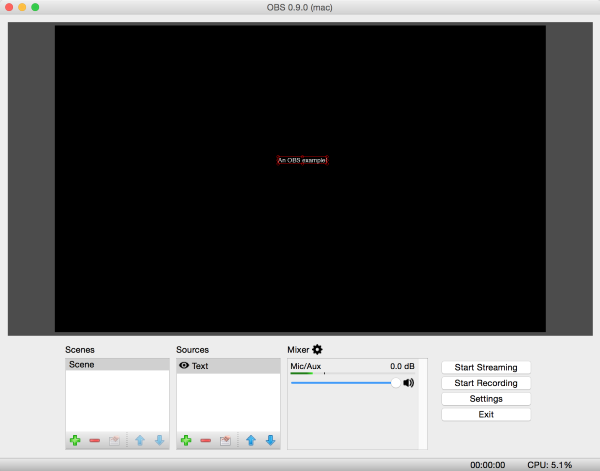Image resolution: width=600 pixels, height=471 pixels.
Task: Add a new source with the plus icon
Action: tap(186, 440)
